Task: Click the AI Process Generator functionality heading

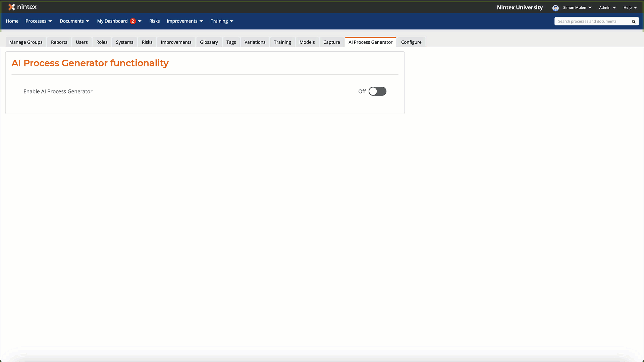Action: pos(90,63)
